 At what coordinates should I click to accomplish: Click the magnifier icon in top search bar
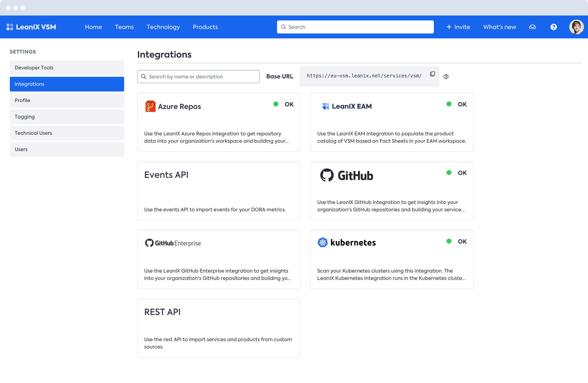pos(283,27)
